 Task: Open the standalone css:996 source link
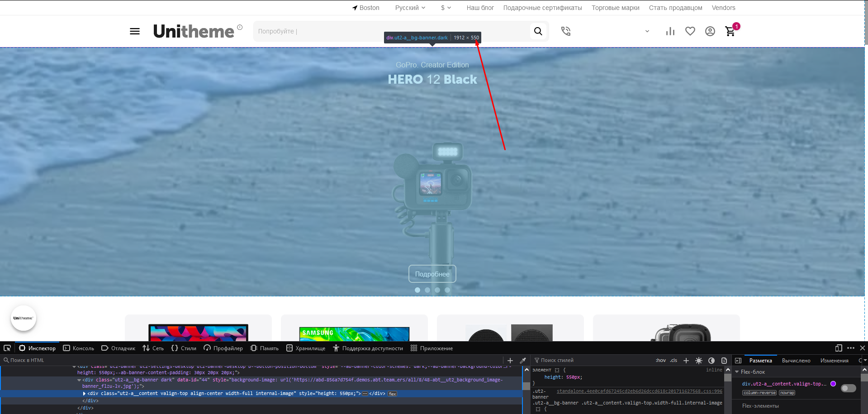point(640,391)
